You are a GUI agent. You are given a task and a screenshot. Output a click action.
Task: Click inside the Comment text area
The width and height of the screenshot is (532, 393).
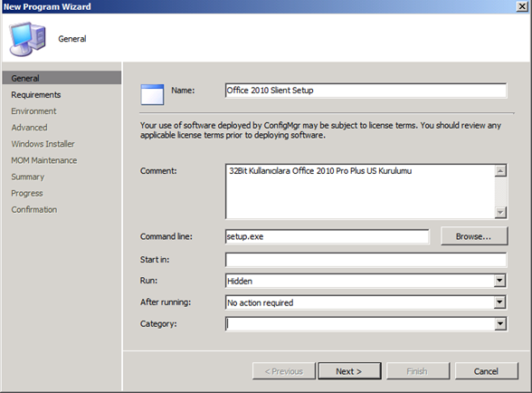(x=360, y=192)
